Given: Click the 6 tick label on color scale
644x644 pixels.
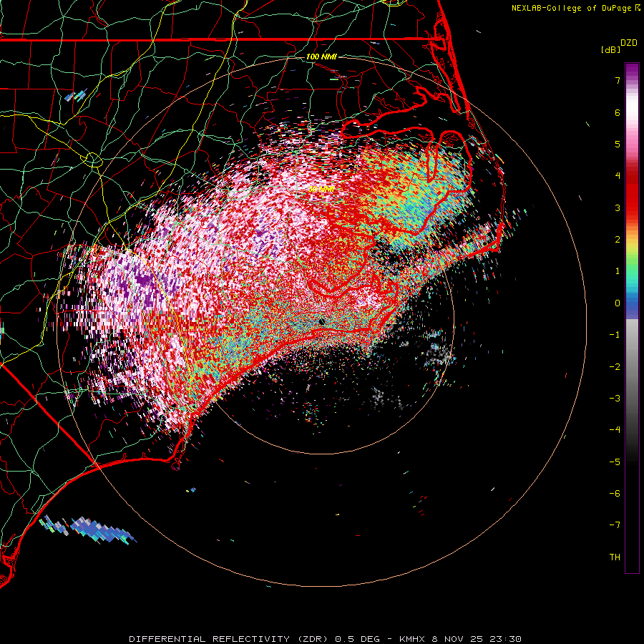Looking at the screenshot, I should click(618, 112).
